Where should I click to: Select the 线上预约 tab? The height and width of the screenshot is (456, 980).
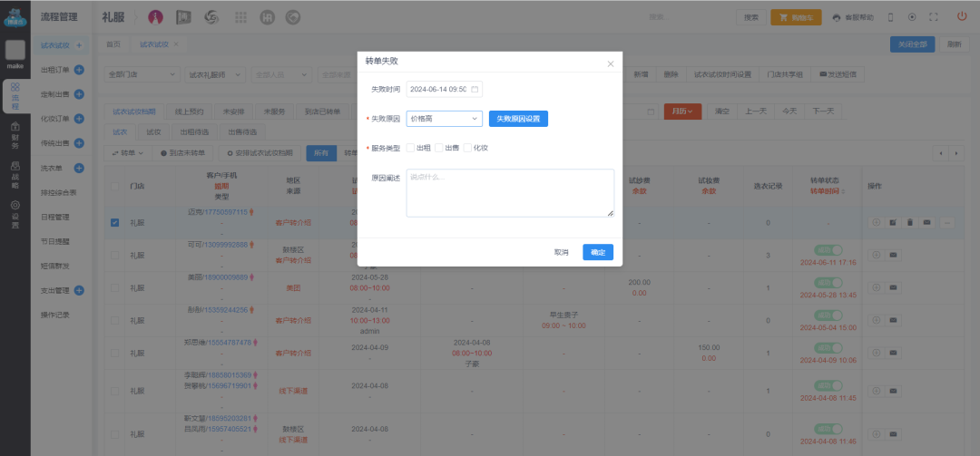click(190, 112)
